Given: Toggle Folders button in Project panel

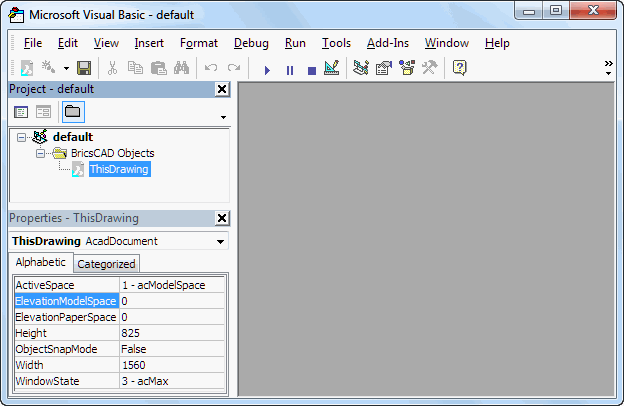Looking at the screenshot, I should tap(73, 112).
